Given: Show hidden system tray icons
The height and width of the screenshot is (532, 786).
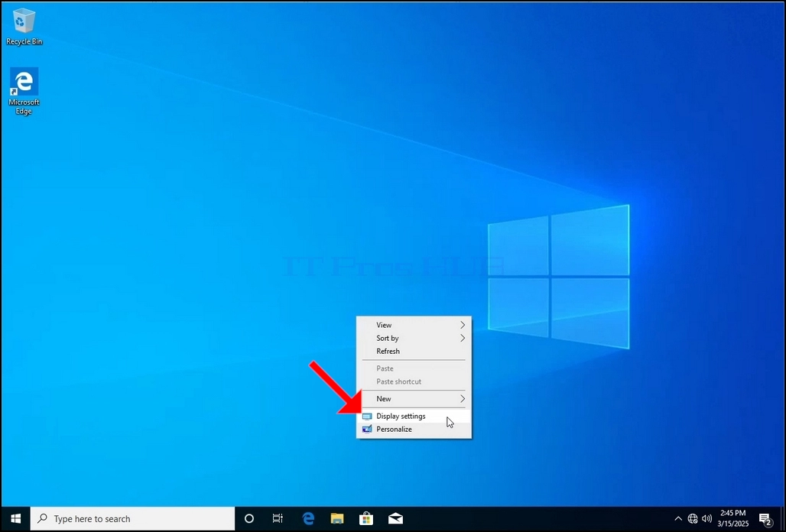Looking at the screenshot, I should click(677, 518).
